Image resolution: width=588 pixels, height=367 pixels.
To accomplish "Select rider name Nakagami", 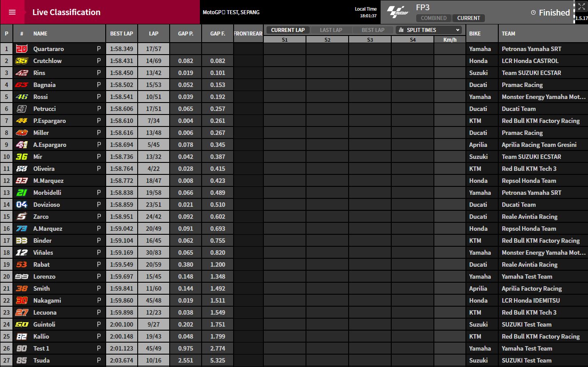I will [x=47, y=300].
